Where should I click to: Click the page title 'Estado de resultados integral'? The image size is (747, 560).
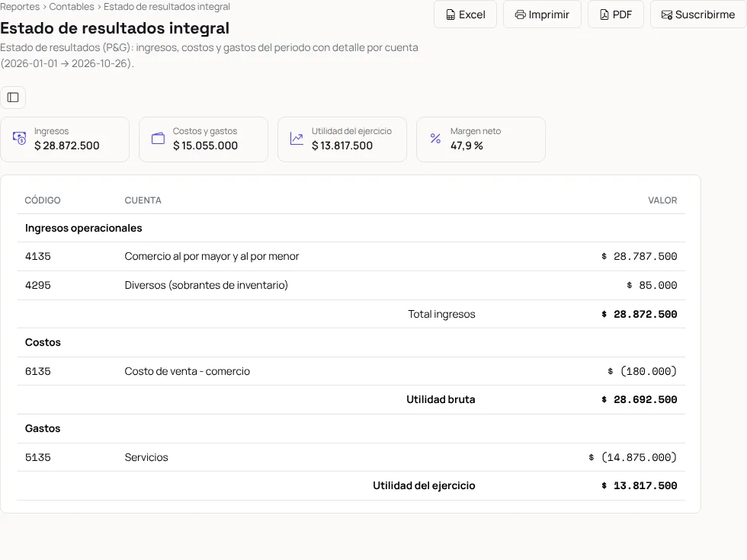[x=115, y=28]
